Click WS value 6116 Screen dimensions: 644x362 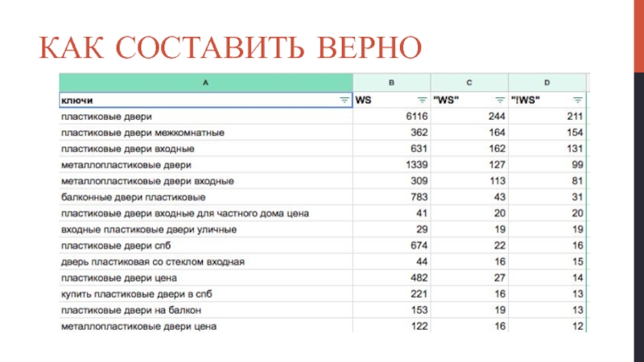pyautogui.click(x=417, y=117)
